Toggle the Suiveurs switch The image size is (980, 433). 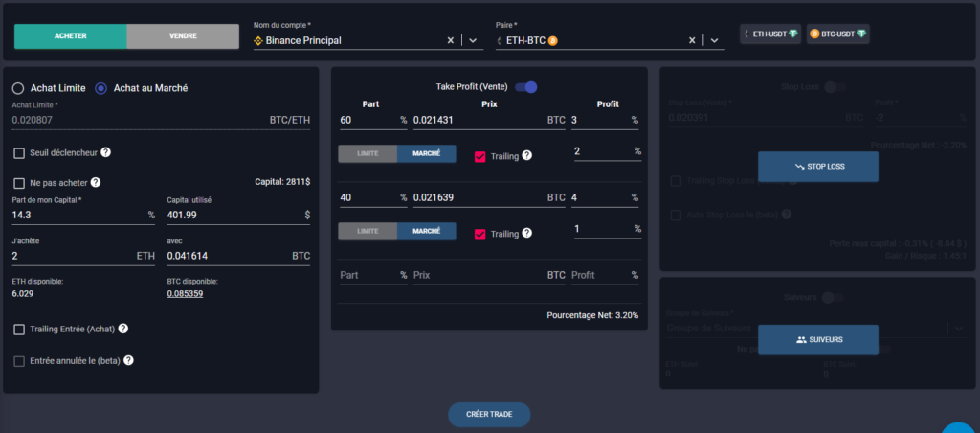[x=834, y=297]
